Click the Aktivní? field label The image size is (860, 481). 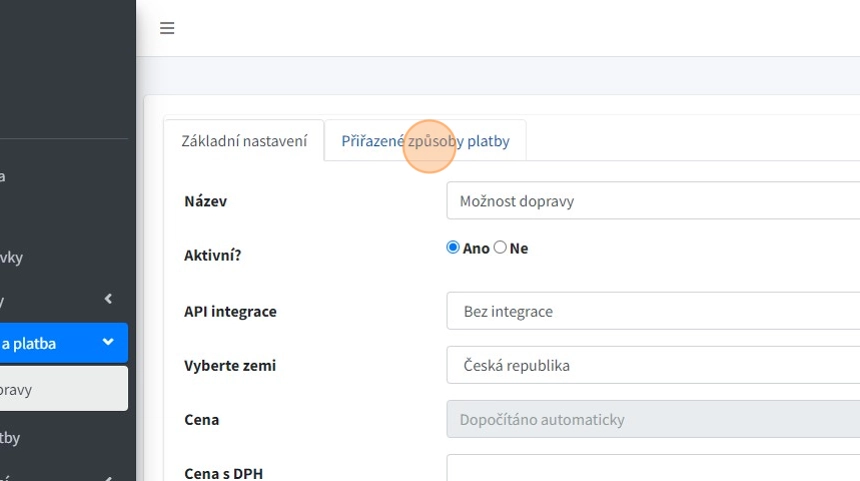(x=213, y=255)
